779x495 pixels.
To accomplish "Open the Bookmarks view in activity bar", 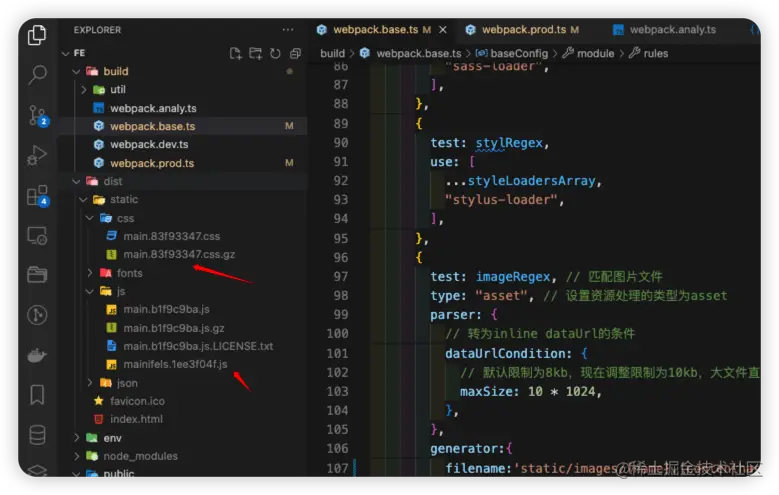I will tap(37, 395).
